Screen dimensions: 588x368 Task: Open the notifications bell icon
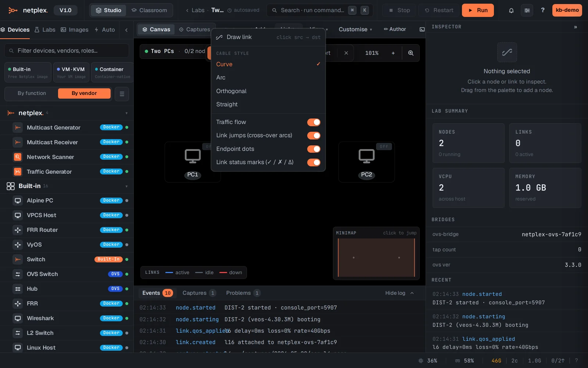(x=511, y=10)
